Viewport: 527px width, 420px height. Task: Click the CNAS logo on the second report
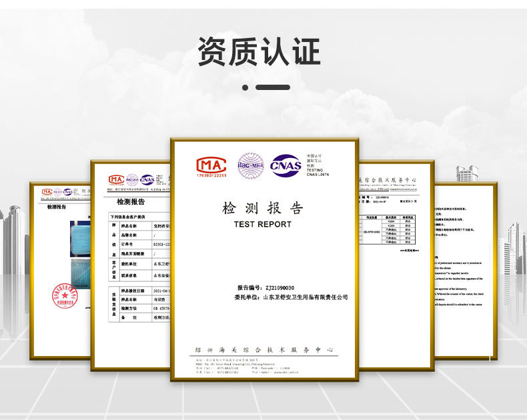point(147,180)
